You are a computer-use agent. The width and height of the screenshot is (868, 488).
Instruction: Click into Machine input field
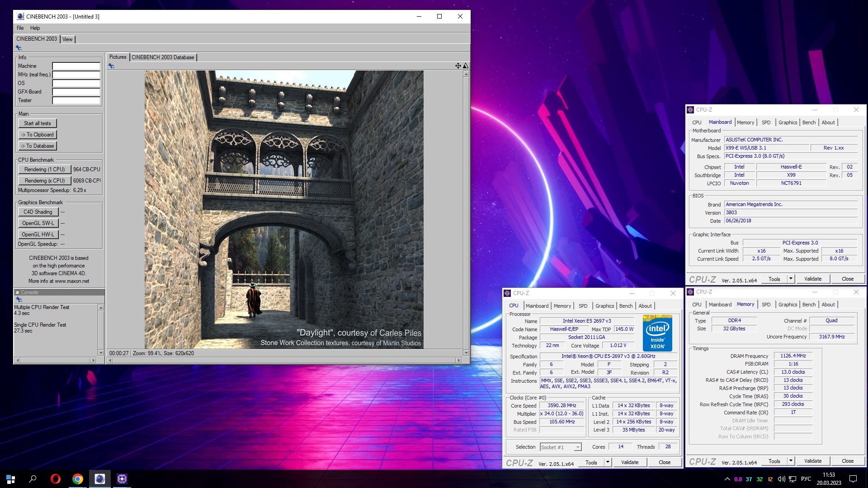click(x=76, y=66)
